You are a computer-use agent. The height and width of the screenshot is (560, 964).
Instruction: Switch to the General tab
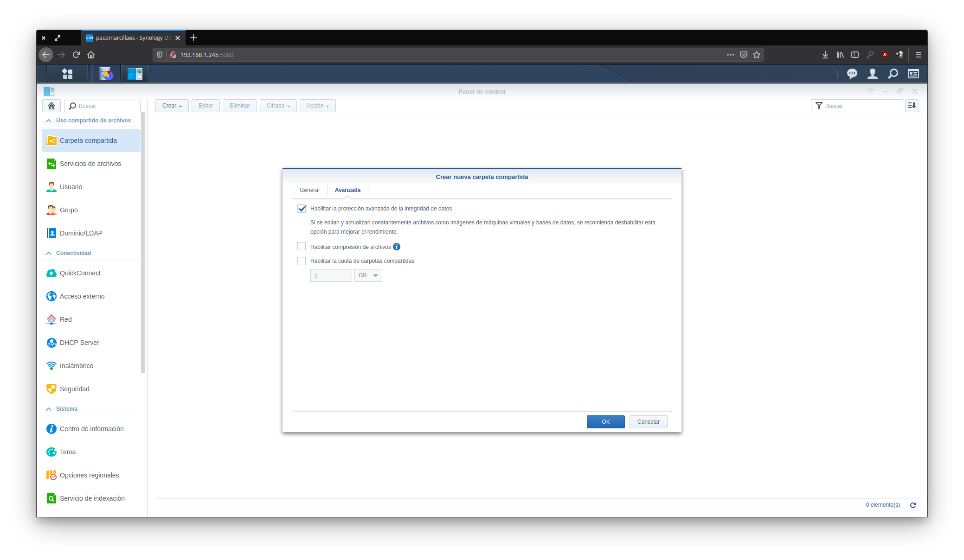click(x=309, y=190)
